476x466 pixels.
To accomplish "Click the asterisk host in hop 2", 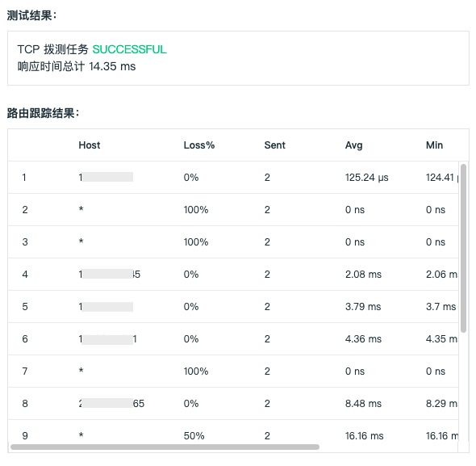I will click(x=81, y=209).
